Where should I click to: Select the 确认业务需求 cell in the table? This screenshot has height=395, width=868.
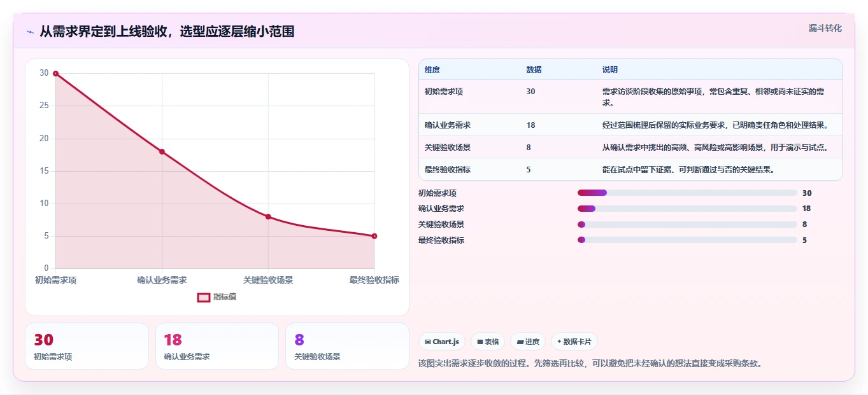tap(448, 125)
